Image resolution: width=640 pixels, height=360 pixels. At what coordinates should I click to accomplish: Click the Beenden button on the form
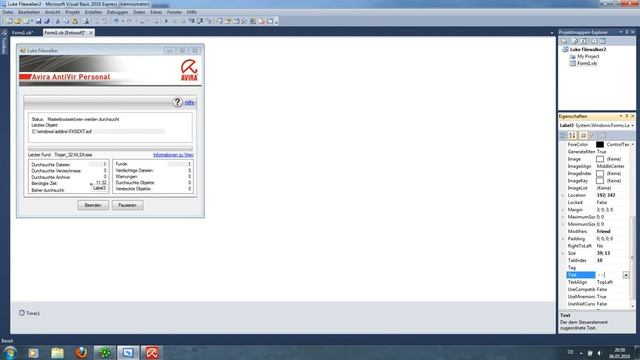(93, 205)
